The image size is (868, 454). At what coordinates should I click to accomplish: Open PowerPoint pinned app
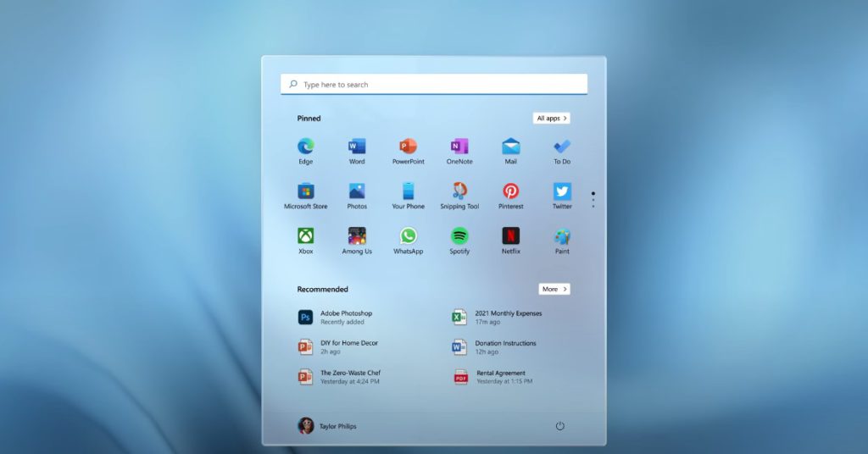pyautogui.click(x=408, y=151)
